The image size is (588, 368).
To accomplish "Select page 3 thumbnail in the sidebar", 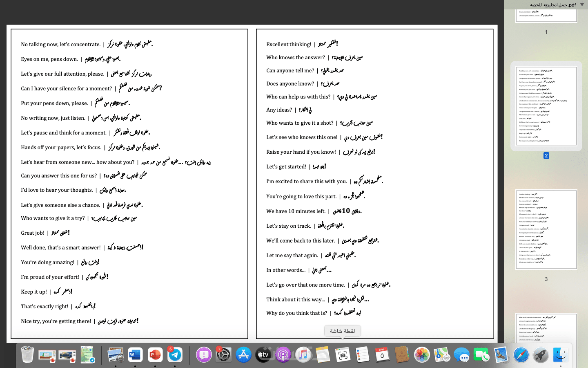I will pos(546,229).
